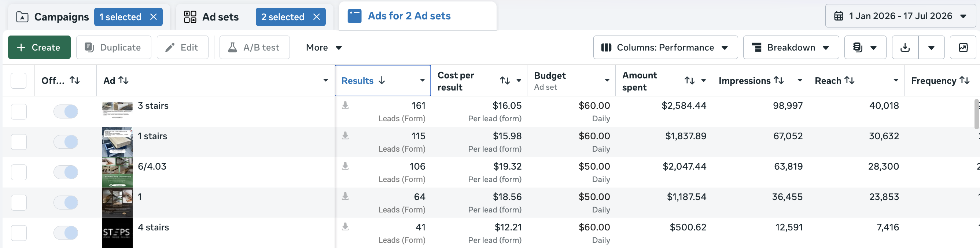Open the 3 stairs ad thumbnail
The image size is (980, 248).
(117, 111)
